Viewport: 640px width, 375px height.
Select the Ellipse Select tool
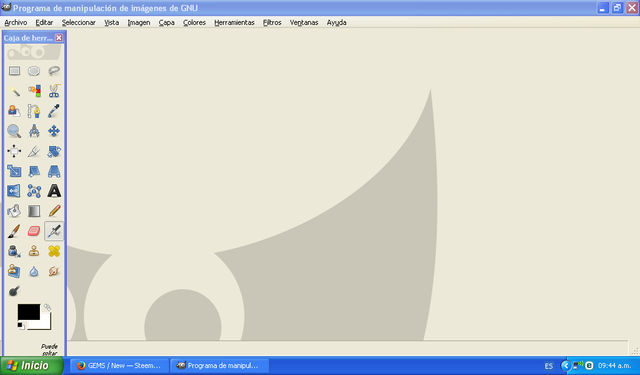pos(34,71)
